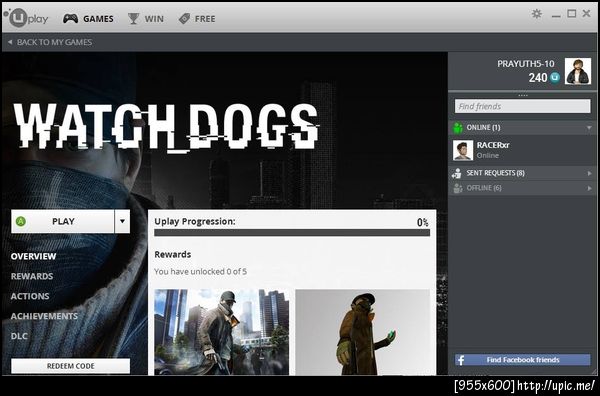Click the Find friends search field
Viewport: 600px width, 396px height.
click(522, 106)
